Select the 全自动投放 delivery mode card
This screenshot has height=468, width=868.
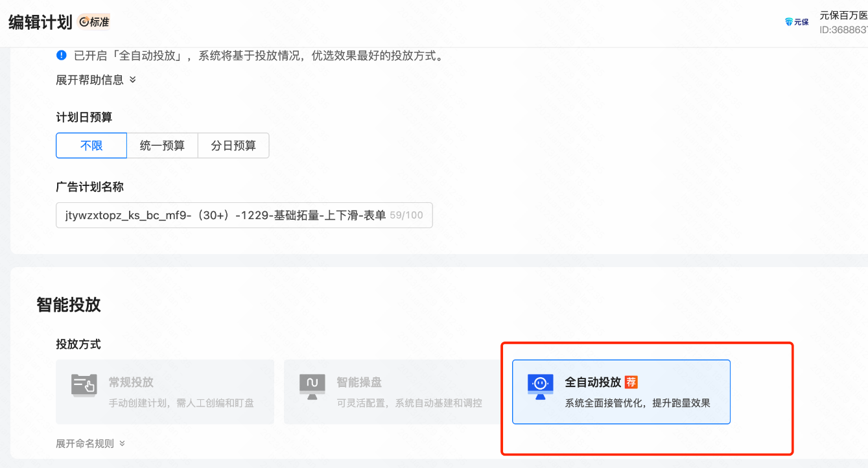tap(621, 390)
